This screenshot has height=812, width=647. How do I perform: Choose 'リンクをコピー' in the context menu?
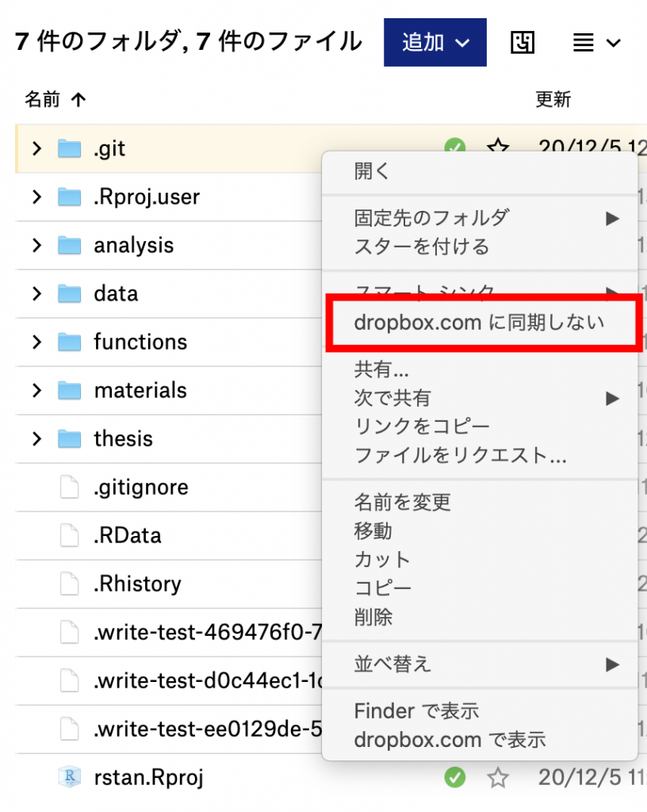click(422, 427)
